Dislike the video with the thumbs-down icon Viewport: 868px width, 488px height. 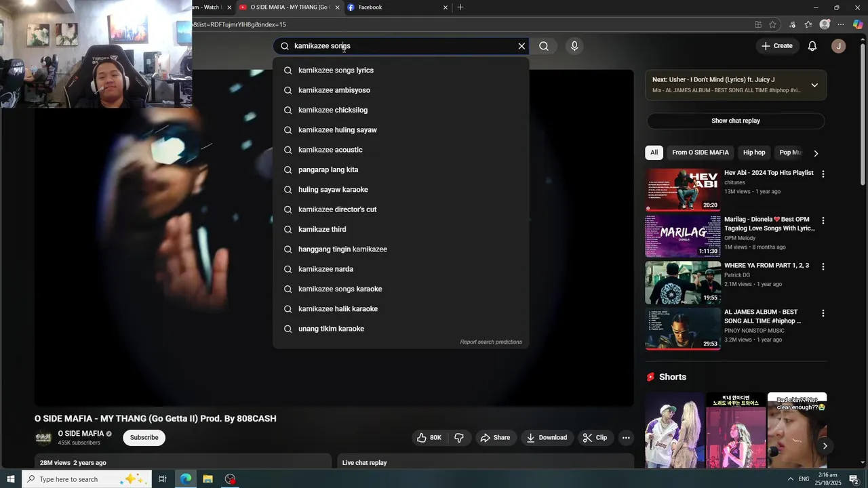[x=459, y=438]
